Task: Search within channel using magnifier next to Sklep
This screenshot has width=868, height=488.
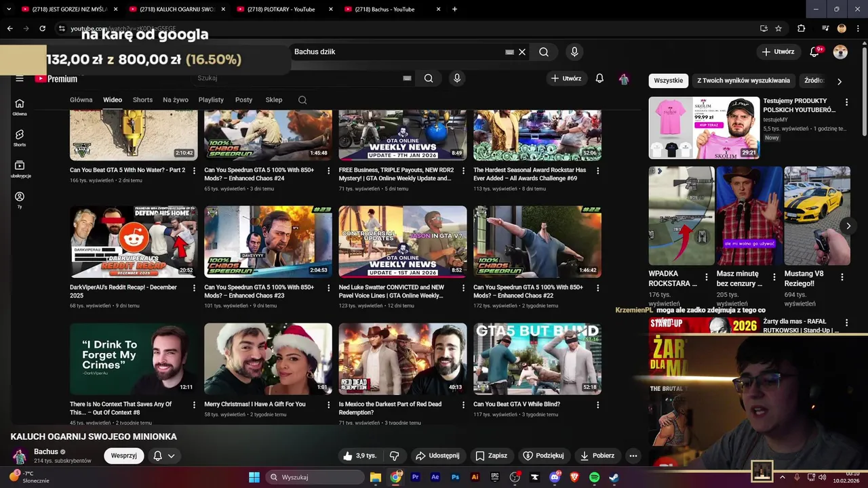Action: click(302, 100)
